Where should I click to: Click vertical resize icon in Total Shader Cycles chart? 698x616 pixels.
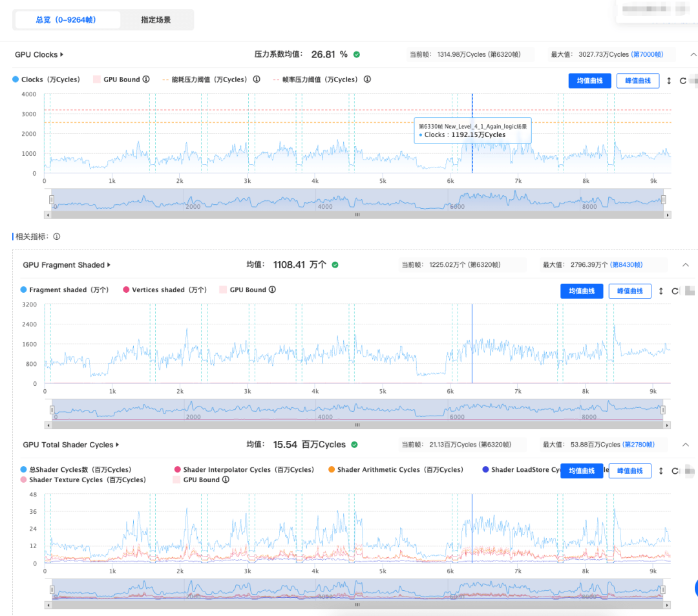(661, 471)
